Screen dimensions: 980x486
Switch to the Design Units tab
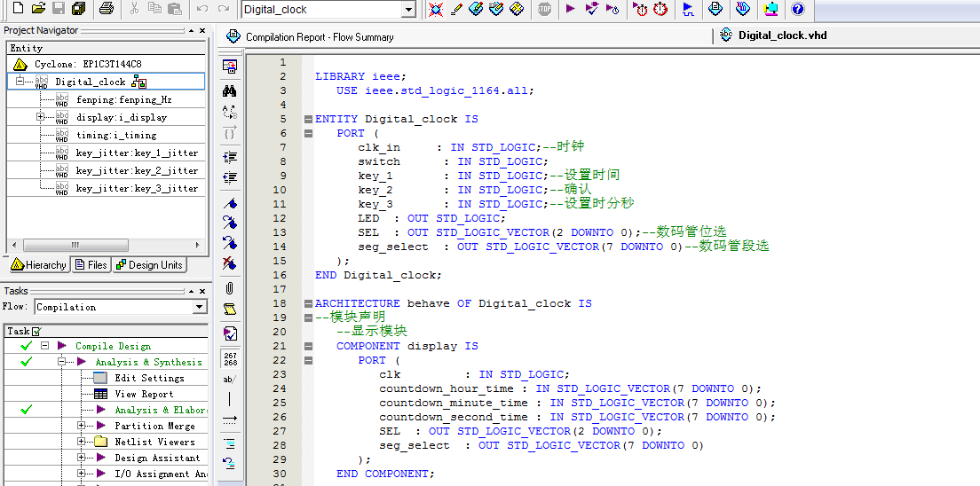pyautogui.click(x=149, y=265)
